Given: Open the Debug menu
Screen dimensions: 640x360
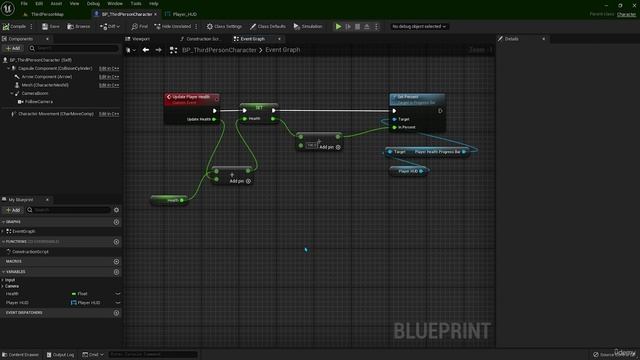Looking at the screenshot, I should (x=93, y=4).
